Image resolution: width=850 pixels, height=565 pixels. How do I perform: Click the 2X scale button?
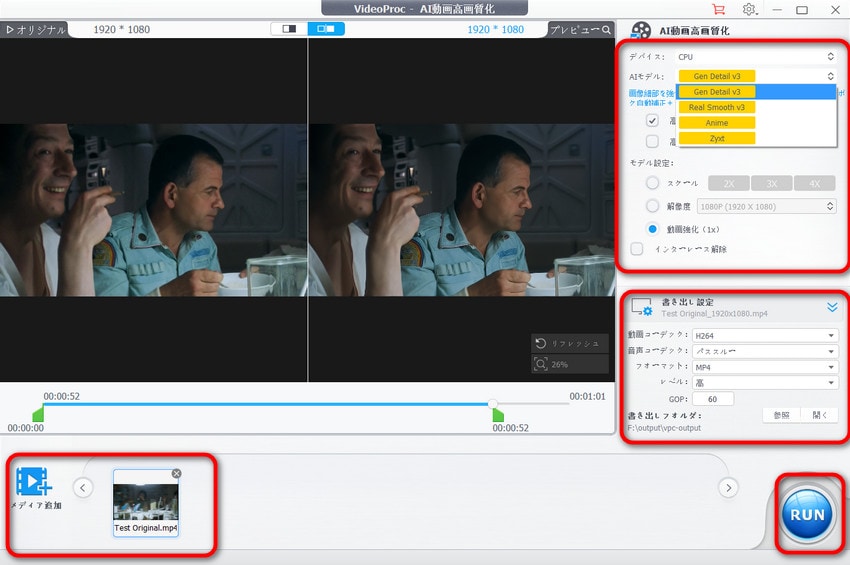[729, 183]
